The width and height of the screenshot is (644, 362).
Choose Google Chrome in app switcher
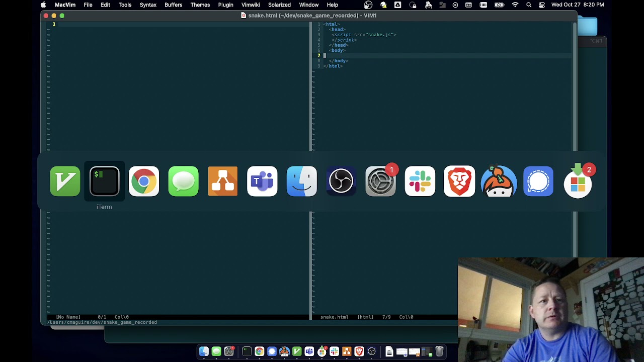tap(144, 181)
